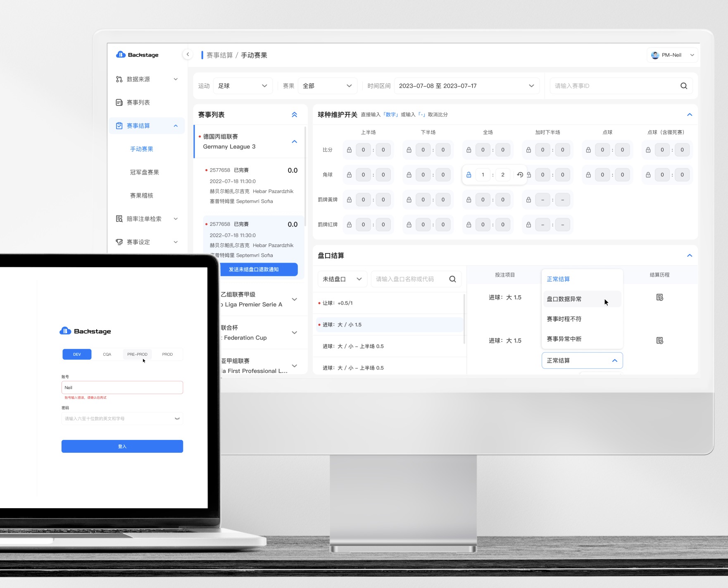Image resolution: width=728 pixels, height=588 pixels.
Task: Open PM-Neil account dropdown
Action: coord(672,55)
